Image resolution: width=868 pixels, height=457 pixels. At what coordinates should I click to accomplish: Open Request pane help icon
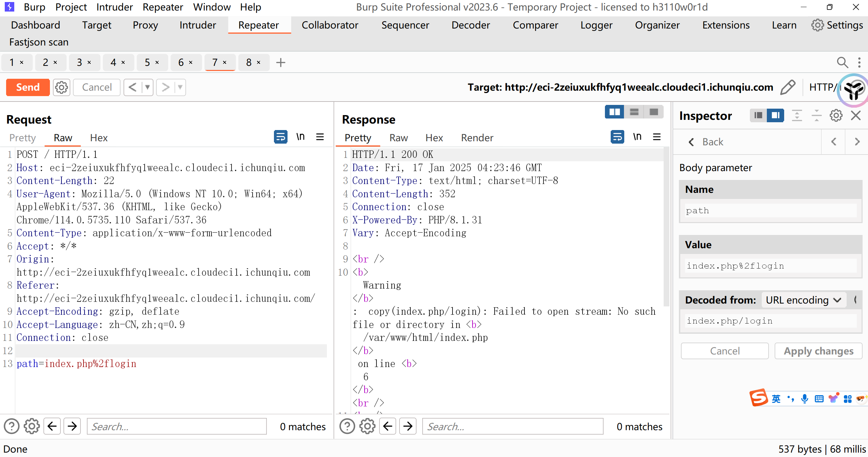[x=12, y=426]
